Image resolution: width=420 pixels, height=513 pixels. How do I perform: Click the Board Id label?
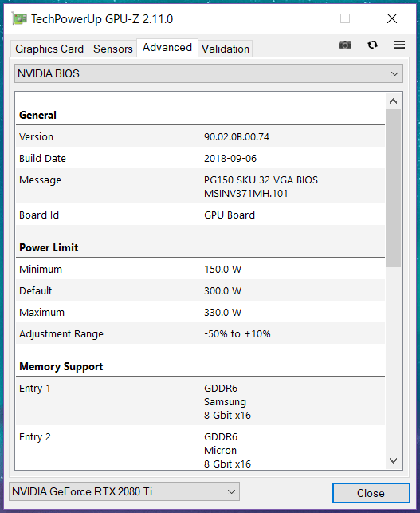39,215
